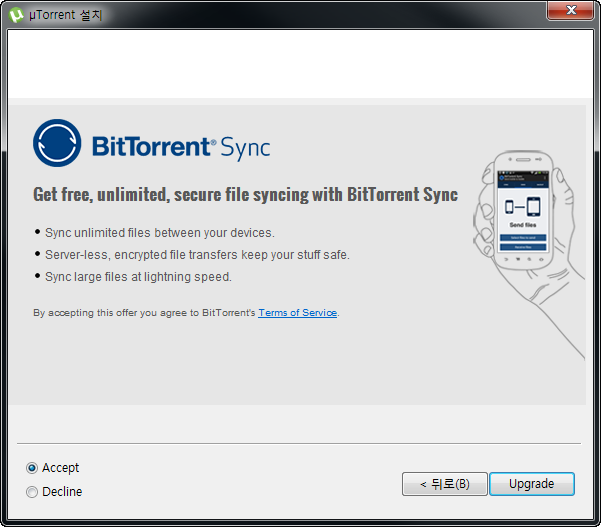Open the Terms of Service link

(297, 313)
